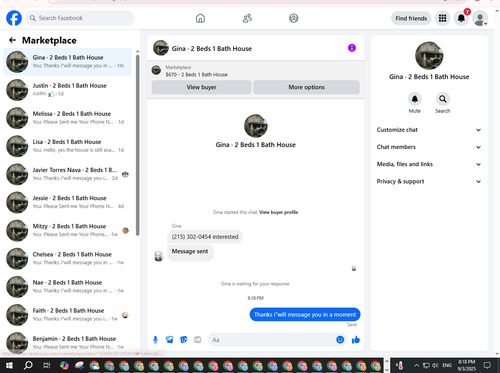Open the Lisa conversation
Image resolution: width=500 pixels, height=373 pixels.
pyautogui.click(x=67, y=146)
